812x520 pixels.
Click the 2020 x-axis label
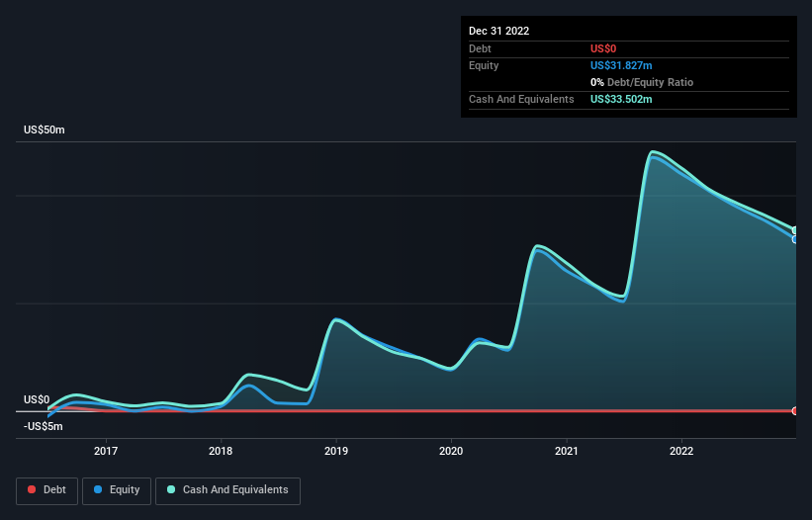[451, 451]
